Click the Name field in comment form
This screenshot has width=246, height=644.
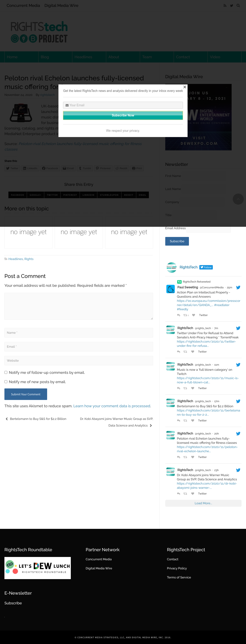point(79,333)
